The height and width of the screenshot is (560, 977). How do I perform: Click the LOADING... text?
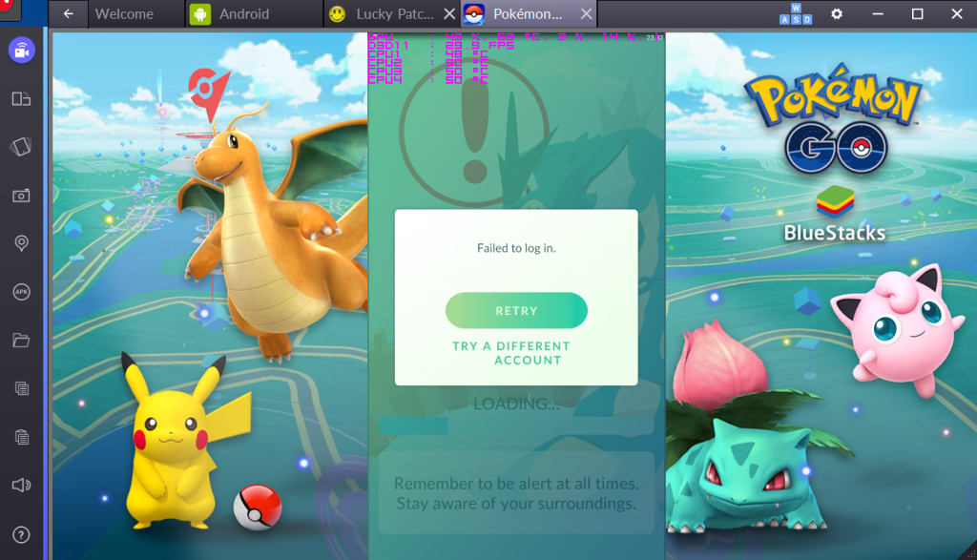516,404
